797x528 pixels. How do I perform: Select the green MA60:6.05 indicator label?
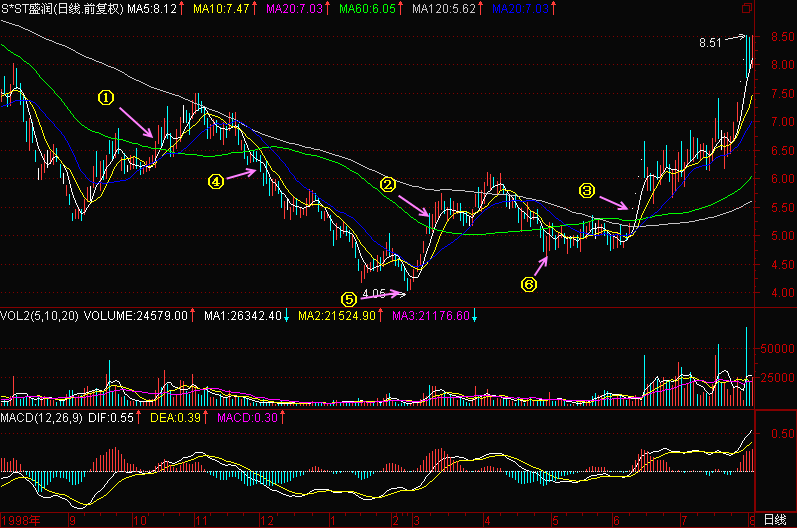367,9
